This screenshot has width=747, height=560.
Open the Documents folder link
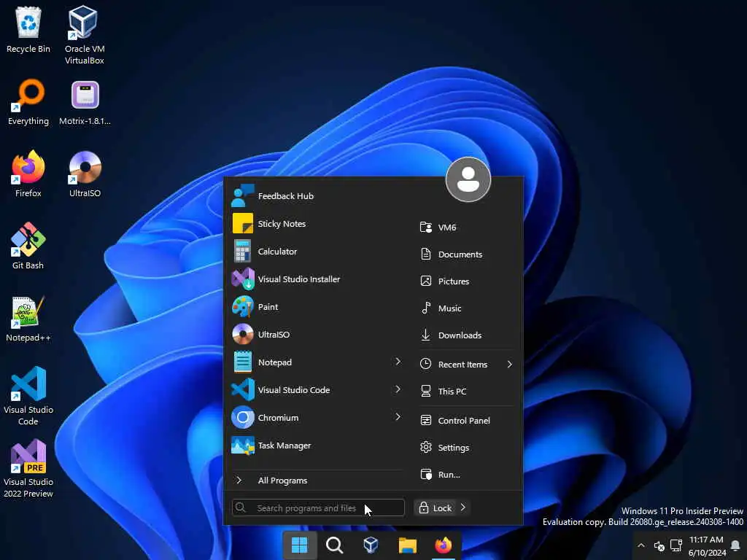pos(467,254)
